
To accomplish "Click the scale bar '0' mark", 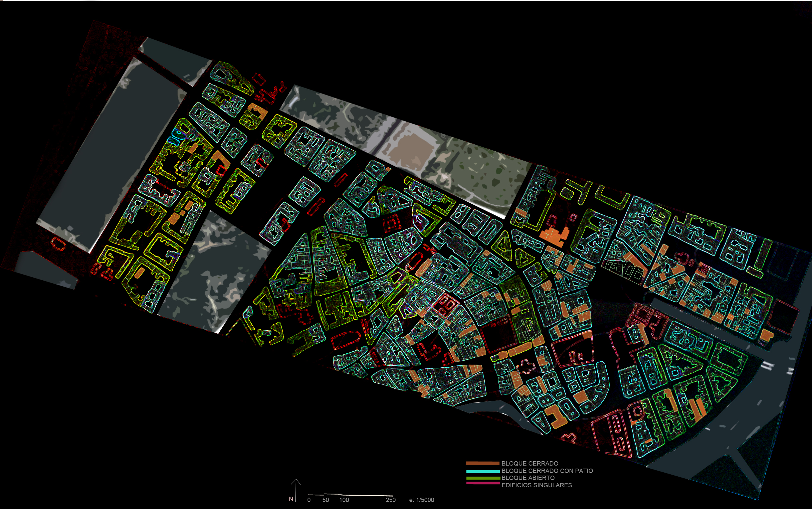I will pos(309,500).
